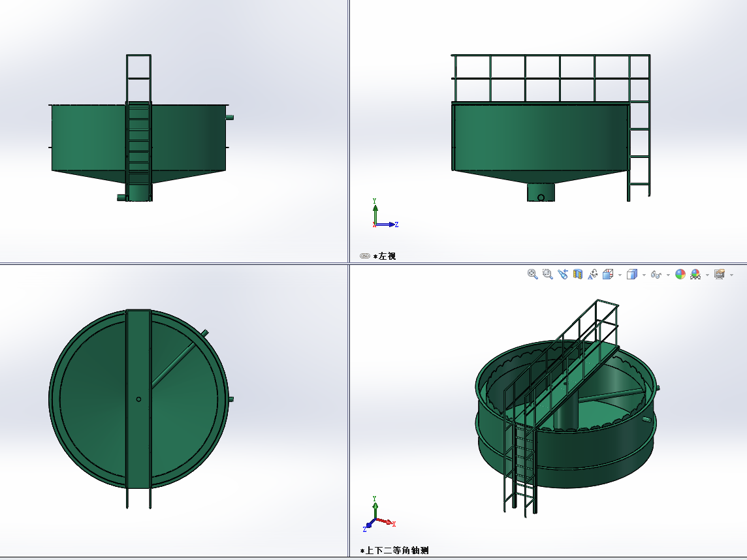Select the guardrail in the left view
Viewport: 747px width, 560px height.
[x=550, y=78]
